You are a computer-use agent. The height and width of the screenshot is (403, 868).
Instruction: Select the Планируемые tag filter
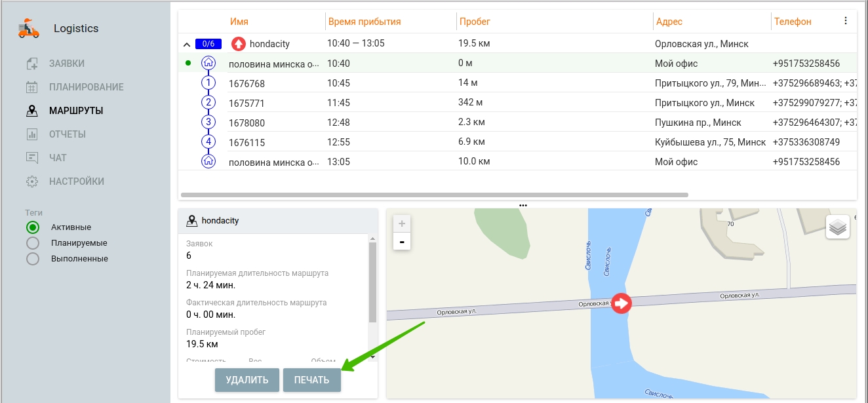[33, 243]
